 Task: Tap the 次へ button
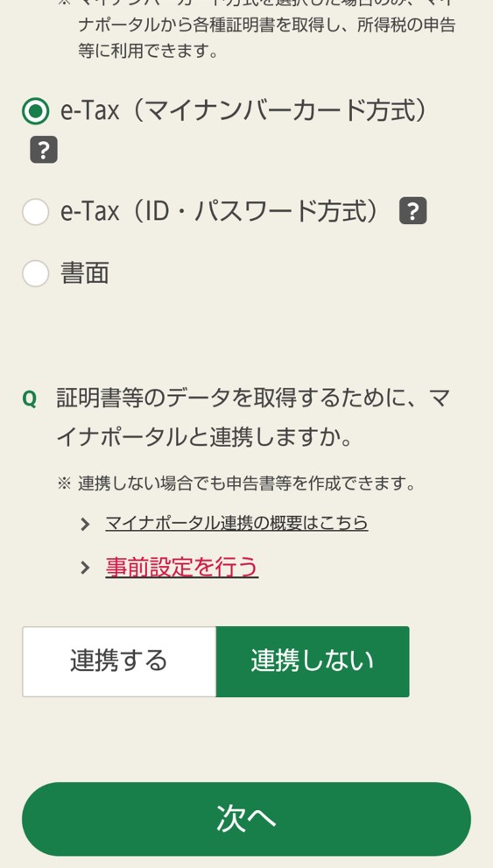pyautogui.click(x=246, y=819)
